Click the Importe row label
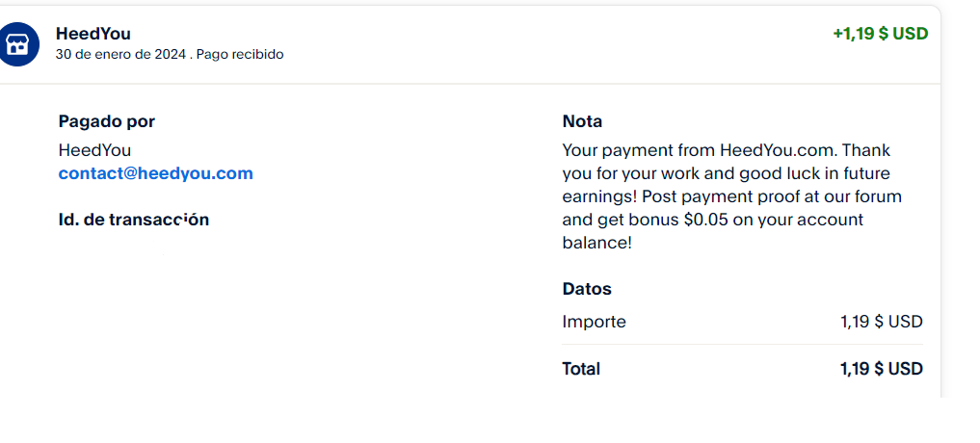This screenshot has height=443, width=980. click(x=594, y=322)
